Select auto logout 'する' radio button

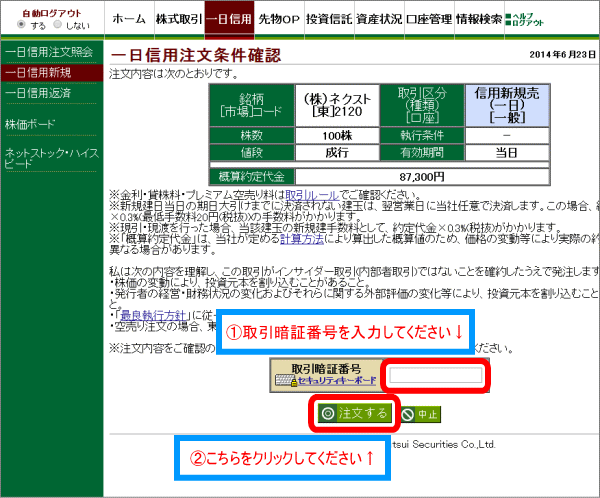[21, 24]
